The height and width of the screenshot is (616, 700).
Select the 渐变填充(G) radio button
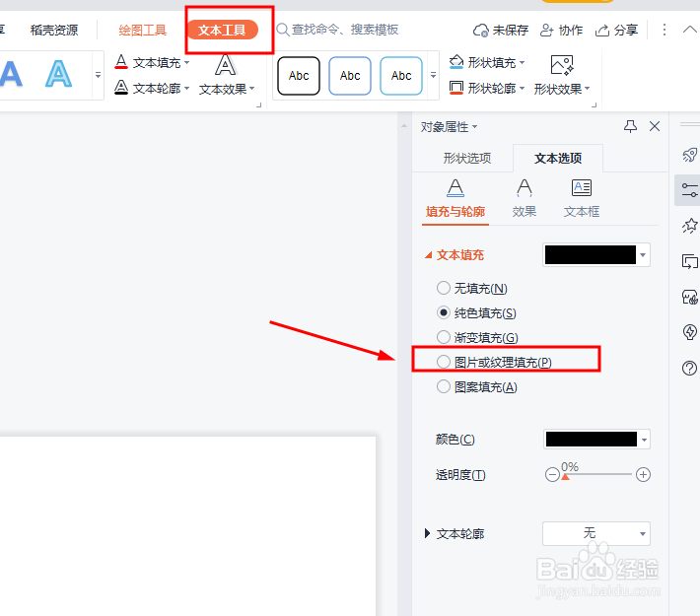click(x=444, y=337)
